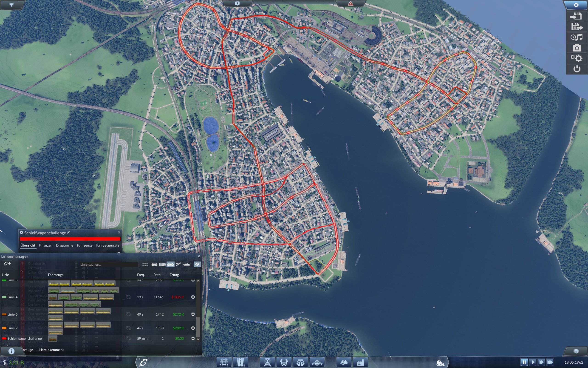Click the red line color bar

(x=70, y=239)
